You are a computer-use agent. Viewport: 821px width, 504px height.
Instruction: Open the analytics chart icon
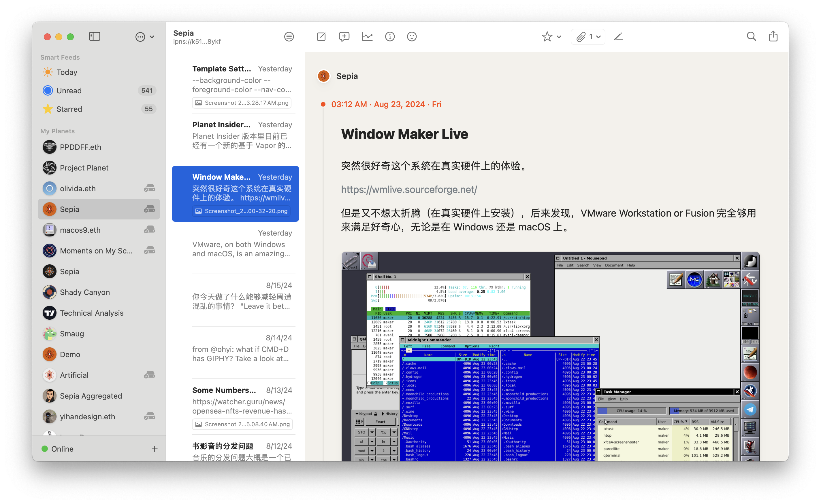[367, 36]
